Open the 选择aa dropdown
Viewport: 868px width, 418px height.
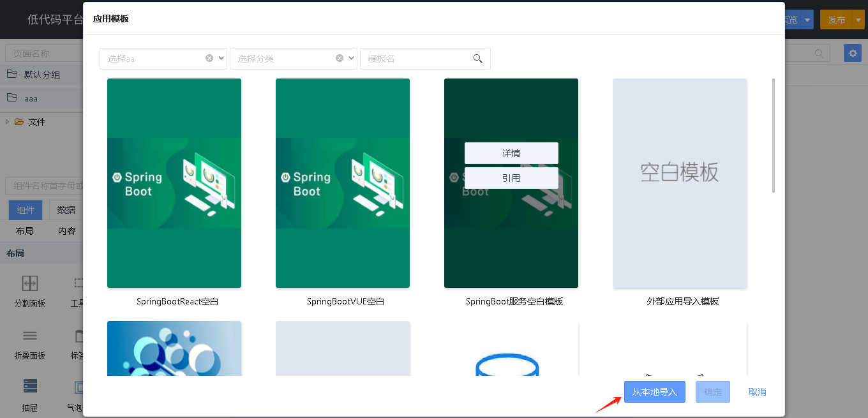pos(221,58)
